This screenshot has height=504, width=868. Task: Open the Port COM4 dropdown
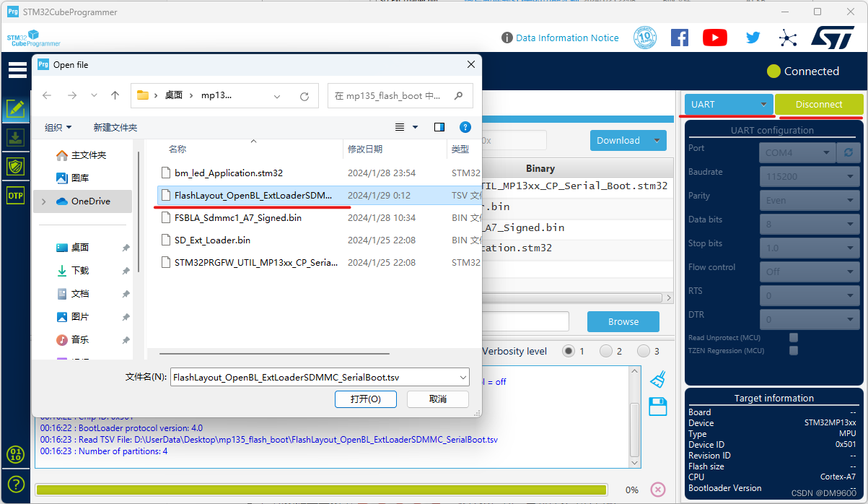click(x=797, y=152)
